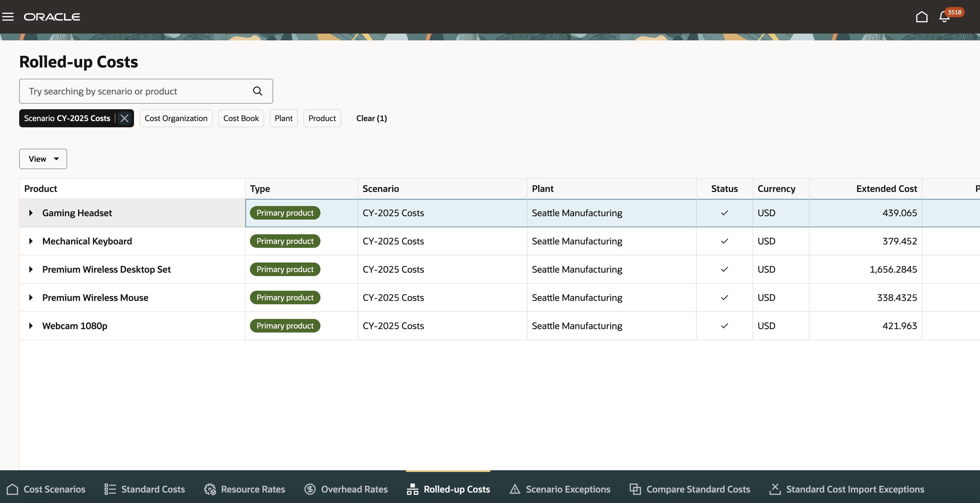Screen dimensions: 980x503
Task: Expand the Gaming Headset row
Action: click(31, 213)
